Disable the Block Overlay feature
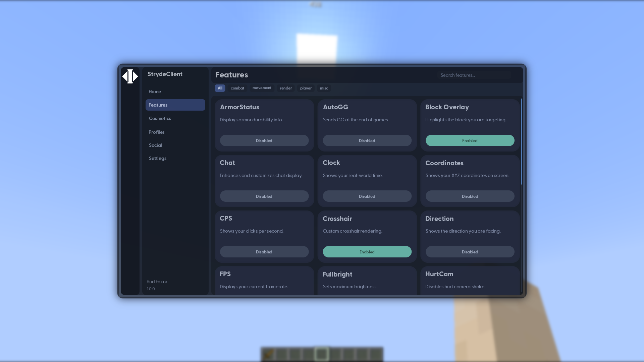 click(x=470, y=140)
